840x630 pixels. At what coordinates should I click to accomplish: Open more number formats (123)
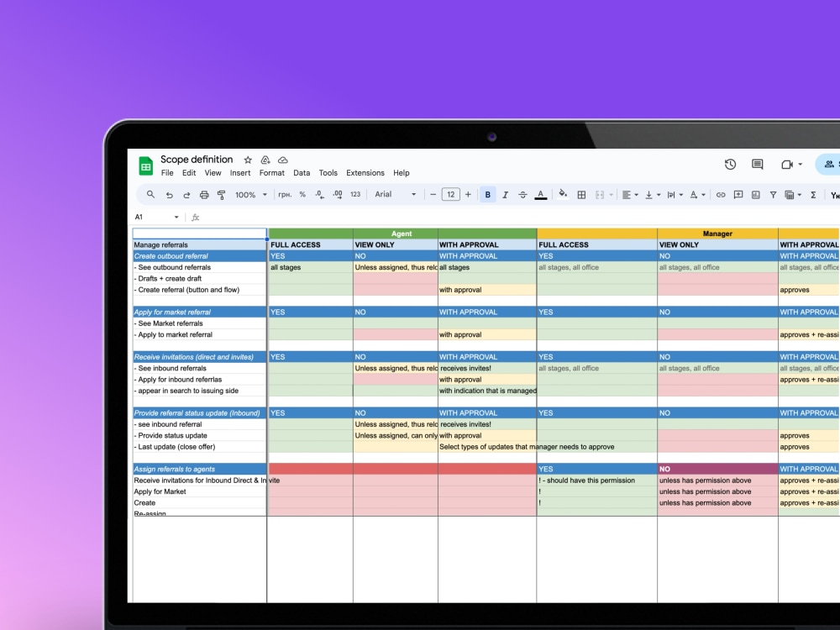[355, 195]
